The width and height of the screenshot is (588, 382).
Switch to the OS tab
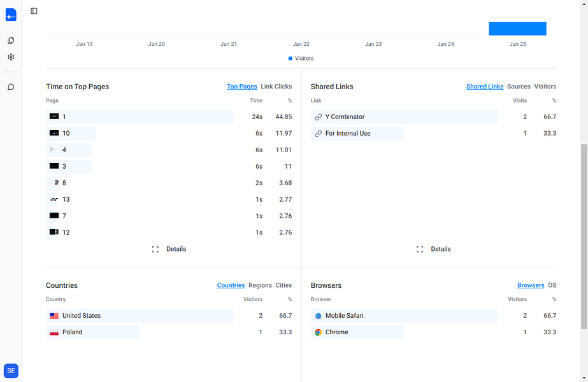pos(552,285)
